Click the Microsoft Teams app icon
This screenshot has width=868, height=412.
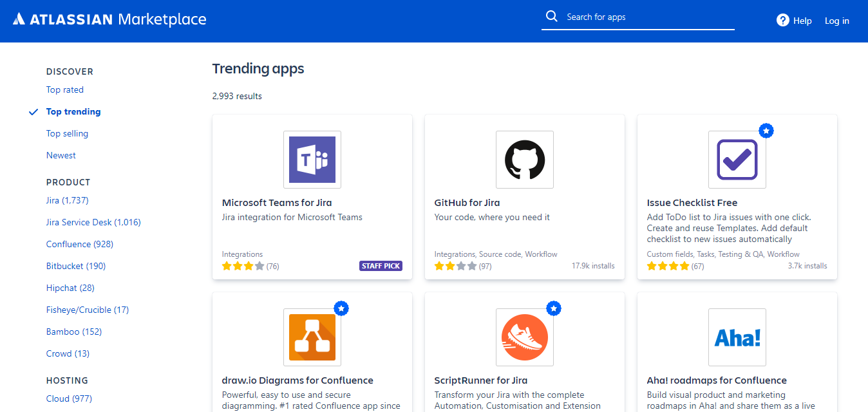(312, 160)
